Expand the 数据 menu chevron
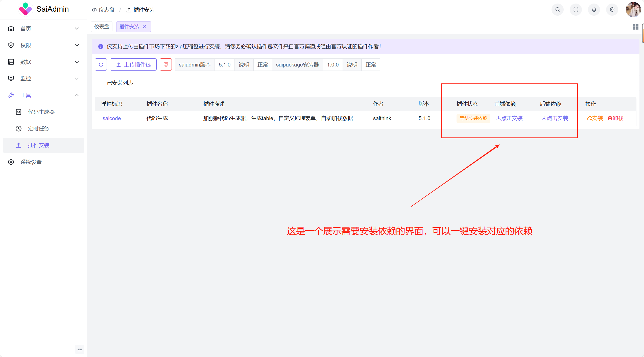The height and width of the screenshot is (357, 644). (x=77, y=62)
